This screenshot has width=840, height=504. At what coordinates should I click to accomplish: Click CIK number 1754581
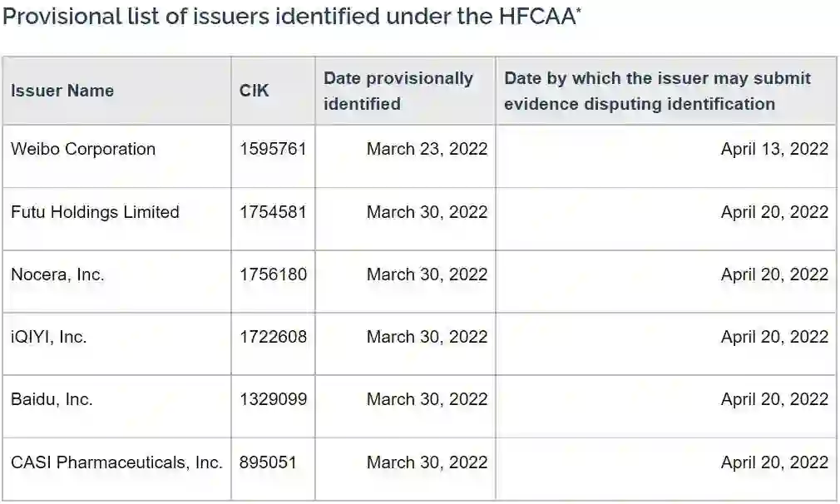click(x=273, y=212)
